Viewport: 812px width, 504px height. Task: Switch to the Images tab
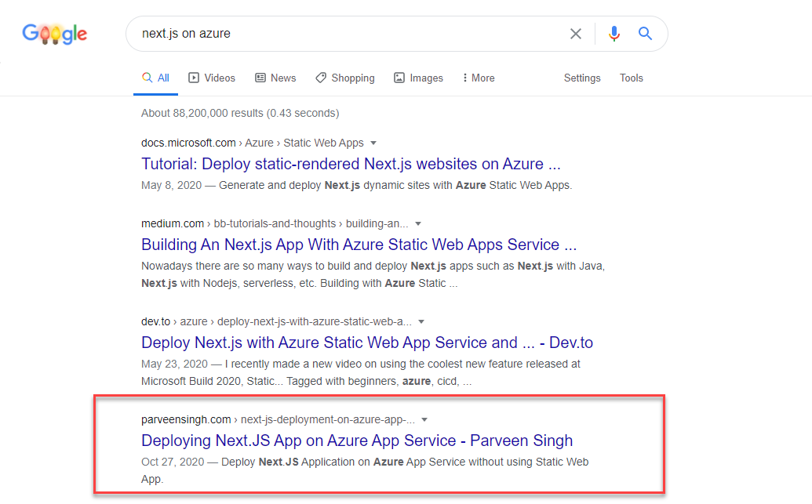pos(424,78)
